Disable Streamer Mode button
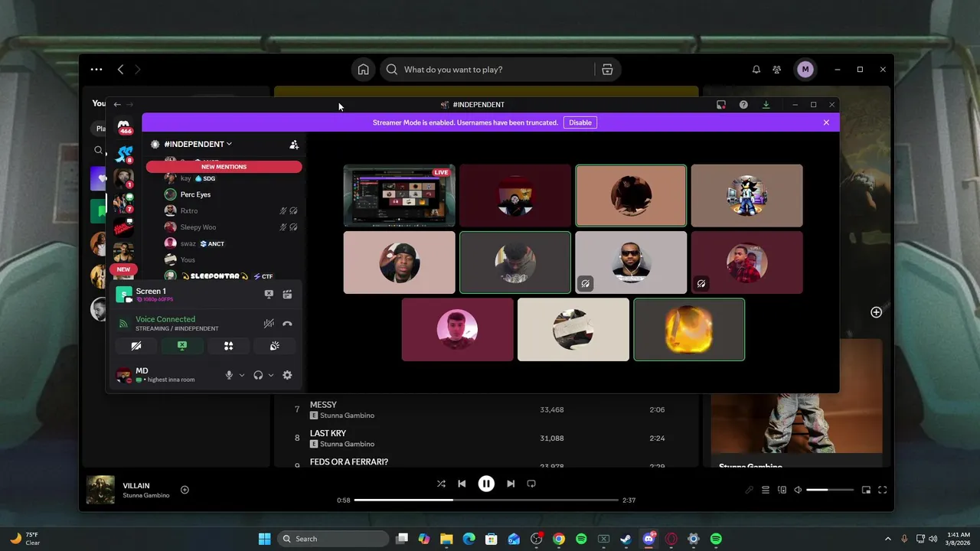Viewport: 980px width, 551px height. 580,122
